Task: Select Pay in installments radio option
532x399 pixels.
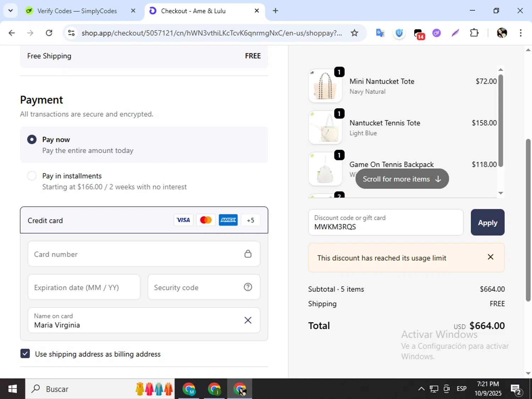Action: click(x=32, y=176)
